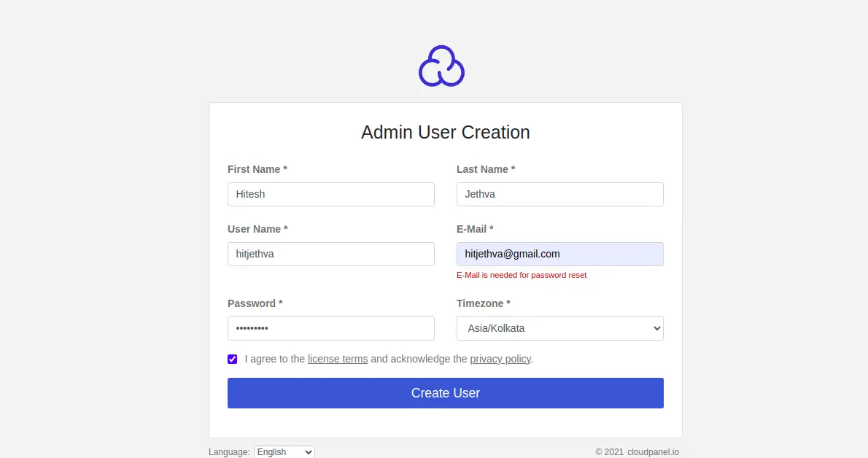Click the 'Last Name *' label
The width and height of the screenshot is (868, 458).
(486, 169)
